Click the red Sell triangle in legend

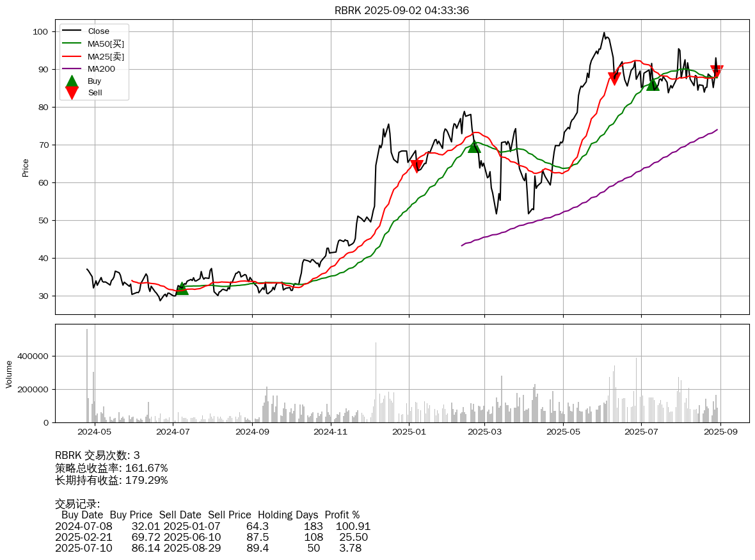(72, 93)
